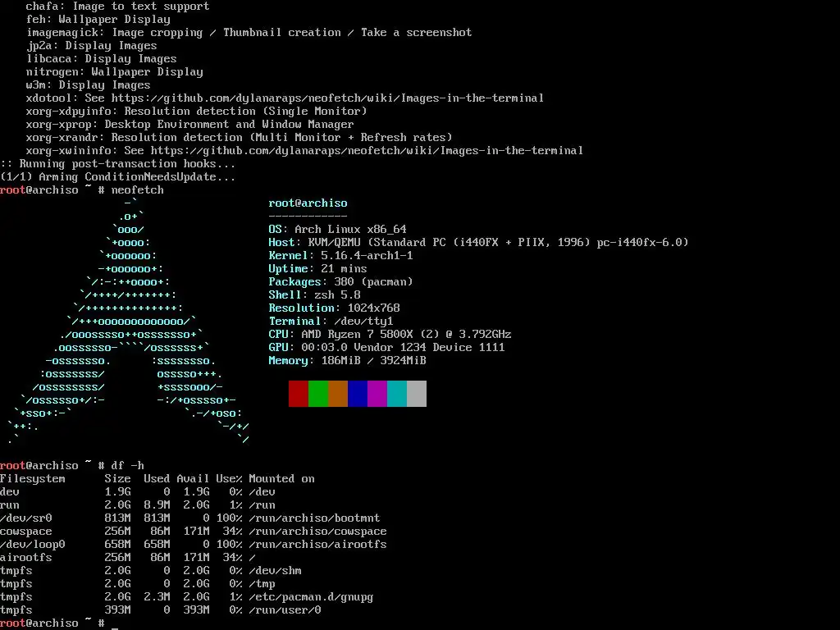Click the 'feh: Wallpaper Display' line

click(98, 20)
